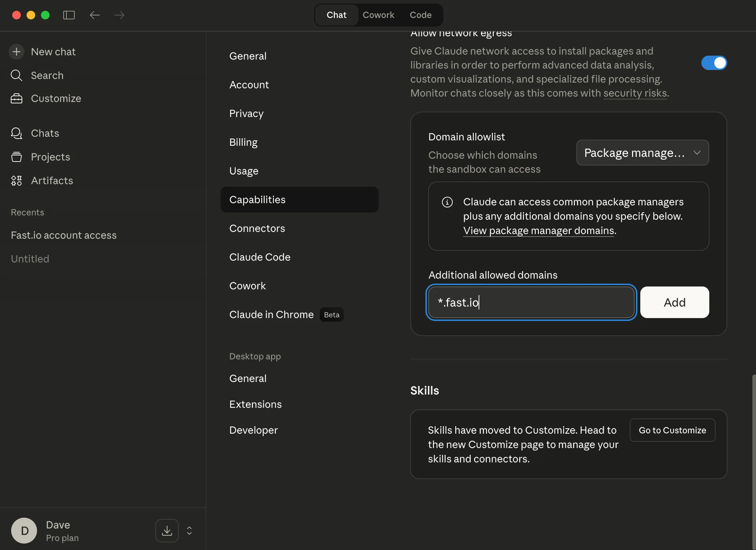
Task: Disable the Allow network egress toggle
Action: tap(714, 62)
